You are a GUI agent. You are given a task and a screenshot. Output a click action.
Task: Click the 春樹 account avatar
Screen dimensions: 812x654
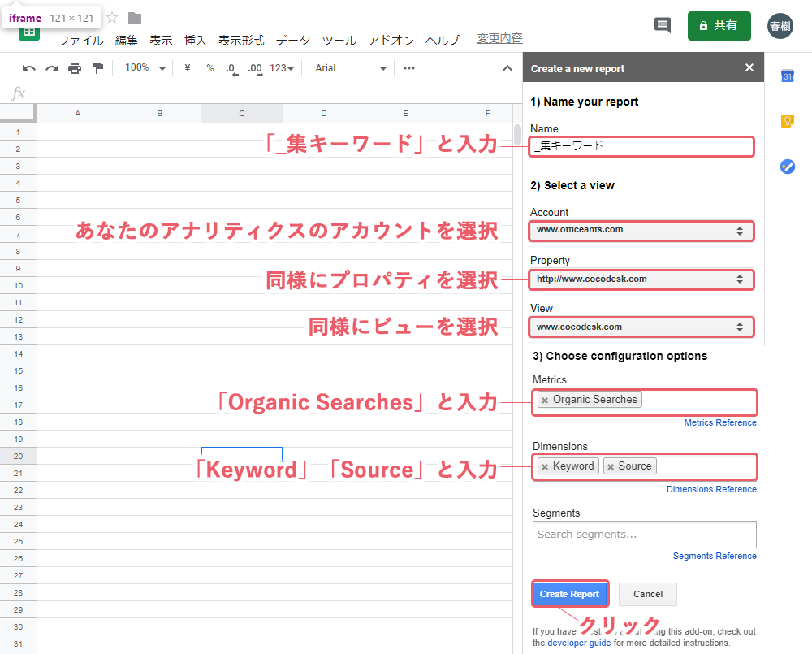pyautogui.click(x=780, y=26)
